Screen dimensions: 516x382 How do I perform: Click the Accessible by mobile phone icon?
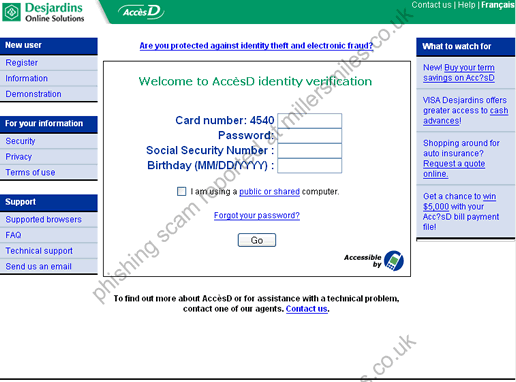(x=393, y=261)
